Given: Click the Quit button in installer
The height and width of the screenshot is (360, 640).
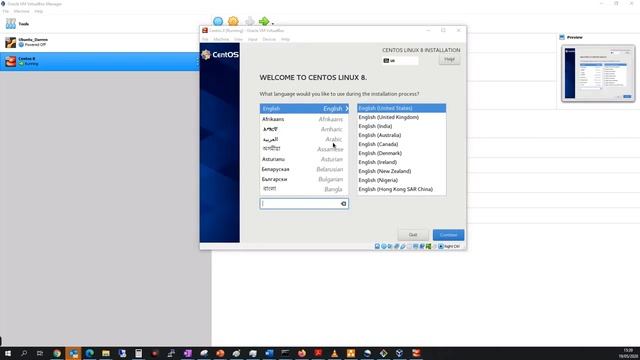Looking at the screenshot, I should [413, 235].
